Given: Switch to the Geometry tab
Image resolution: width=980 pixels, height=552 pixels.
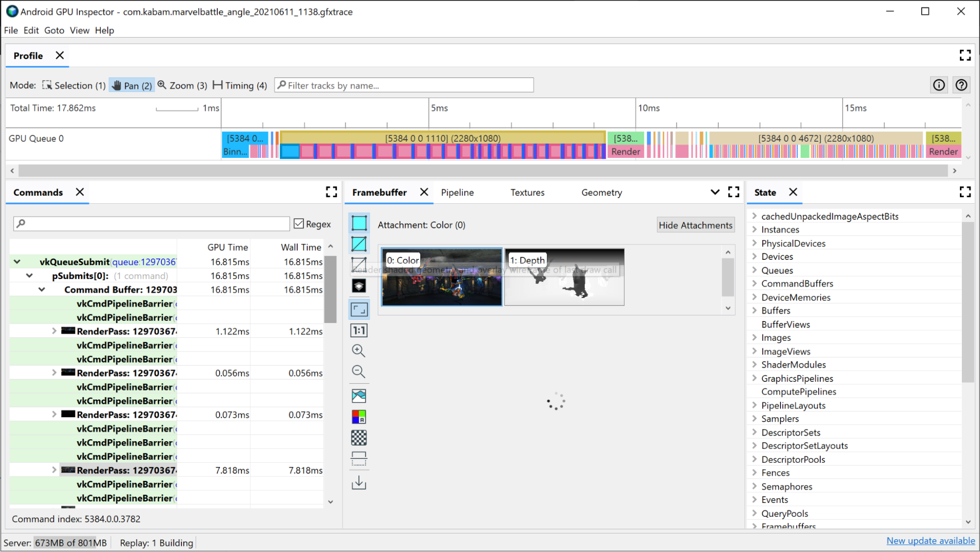Looking at the screenshot, I should coord(601,192).
